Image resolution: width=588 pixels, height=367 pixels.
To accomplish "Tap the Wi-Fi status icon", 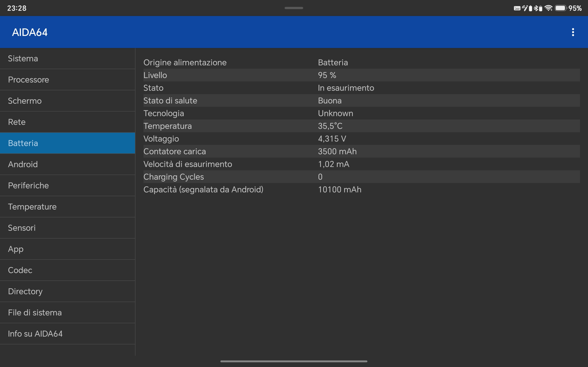I will [548, 8].
